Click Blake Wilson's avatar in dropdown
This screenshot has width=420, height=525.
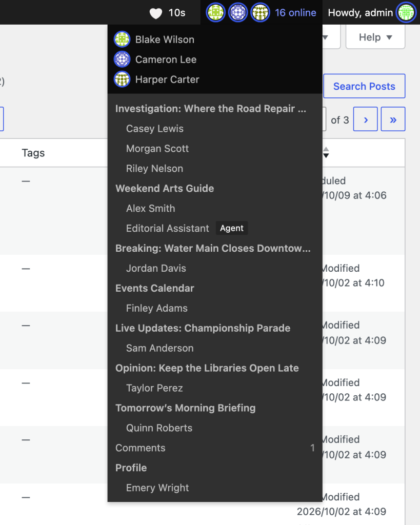tap(122, 39)
